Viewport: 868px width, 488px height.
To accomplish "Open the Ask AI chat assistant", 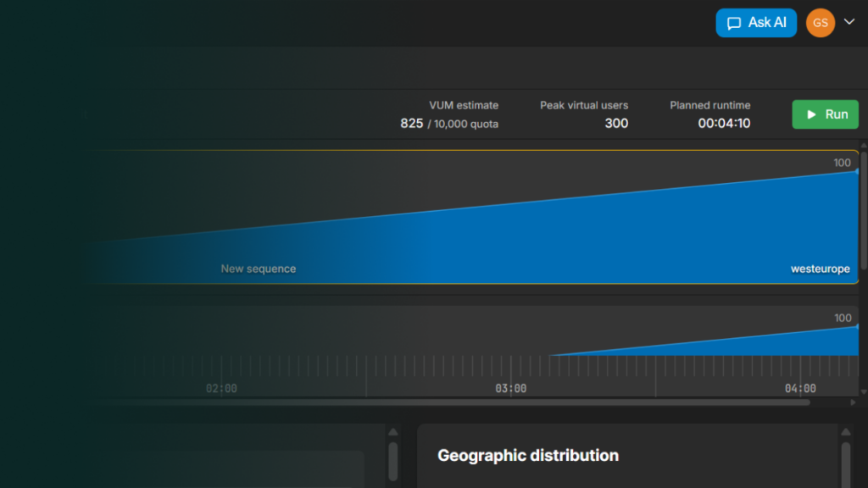I will point(755,23).
